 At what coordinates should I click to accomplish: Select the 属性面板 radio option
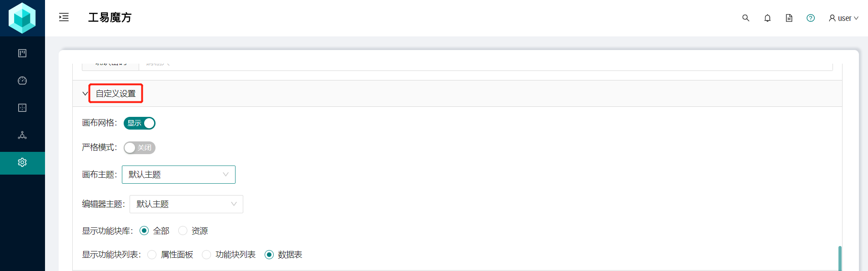[x=152, y=255]
